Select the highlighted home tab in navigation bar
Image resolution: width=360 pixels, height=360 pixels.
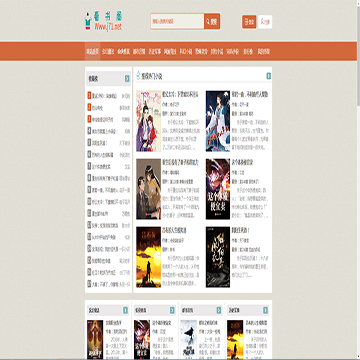click(x=92, y=51)
